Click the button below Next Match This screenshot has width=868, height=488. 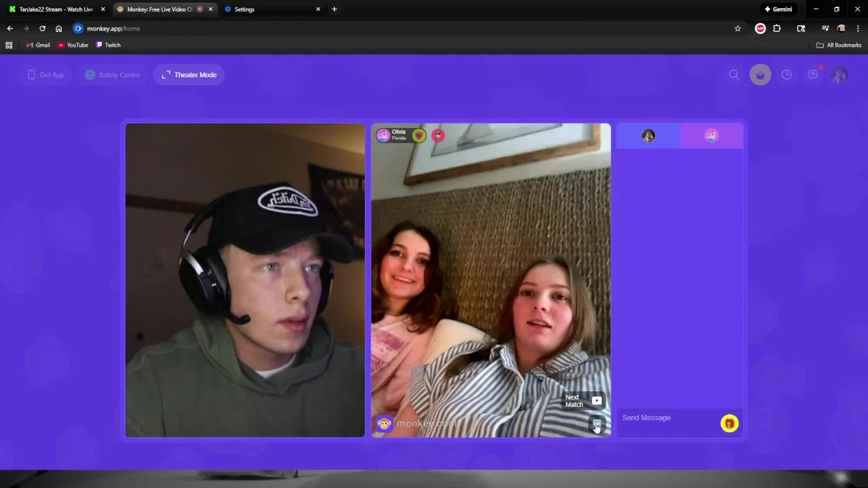point(597,425)
